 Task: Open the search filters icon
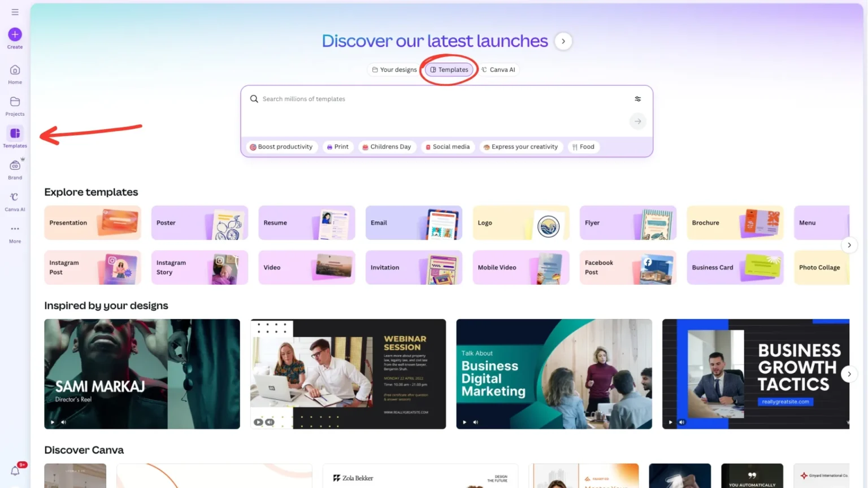637,99
